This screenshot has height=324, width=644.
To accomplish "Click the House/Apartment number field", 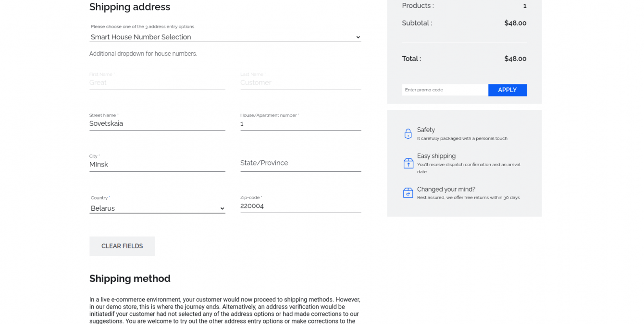I will (x=300, y=123).
